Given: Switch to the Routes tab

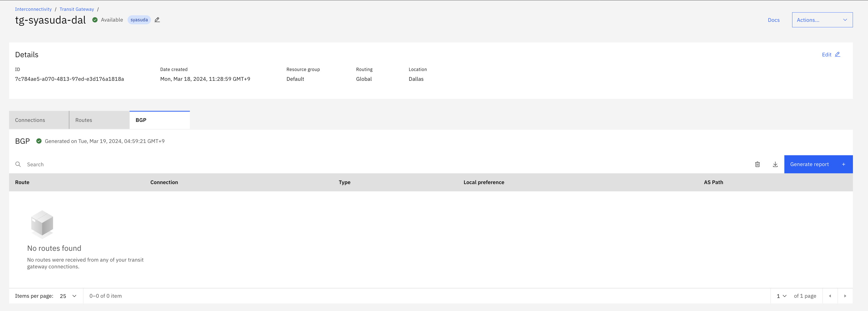Looking at the screenshot, I should [99, 120].
